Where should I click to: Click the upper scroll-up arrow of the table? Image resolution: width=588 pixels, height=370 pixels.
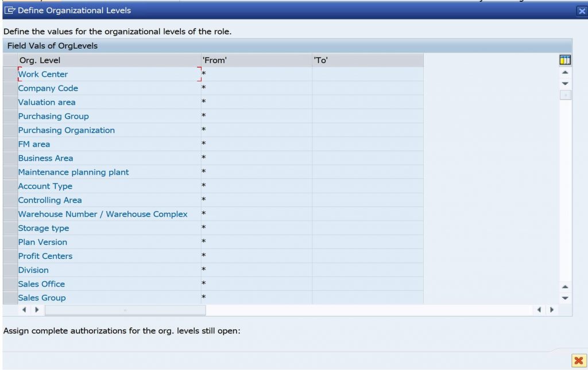point(565,72)
